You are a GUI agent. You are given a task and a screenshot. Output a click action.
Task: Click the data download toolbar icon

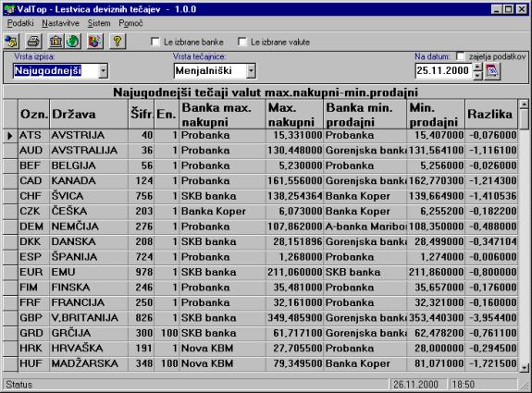12,42
